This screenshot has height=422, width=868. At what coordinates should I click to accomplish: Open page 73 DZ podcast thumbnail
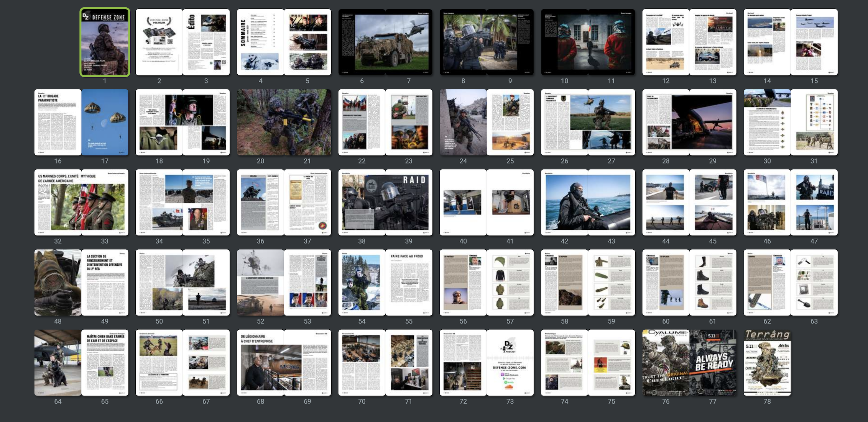pyautogui.click(x=510, y=362)
